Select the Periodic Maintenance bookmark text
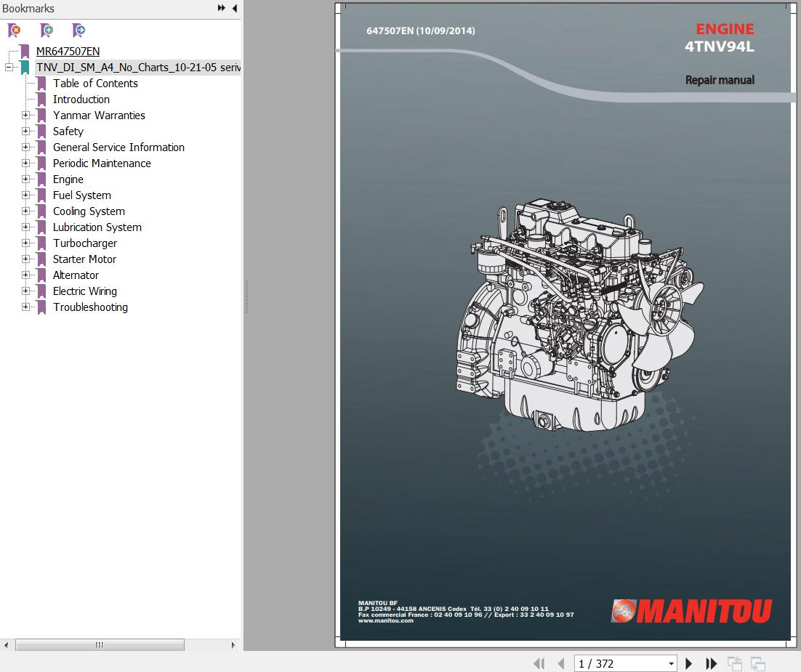801x672 pixels. click(102, 163)
